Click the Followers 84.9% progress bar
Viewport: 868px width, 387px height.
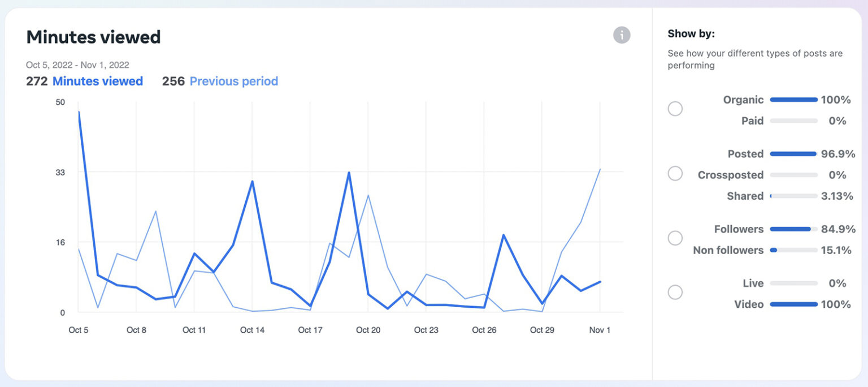(x=793, y=229)
